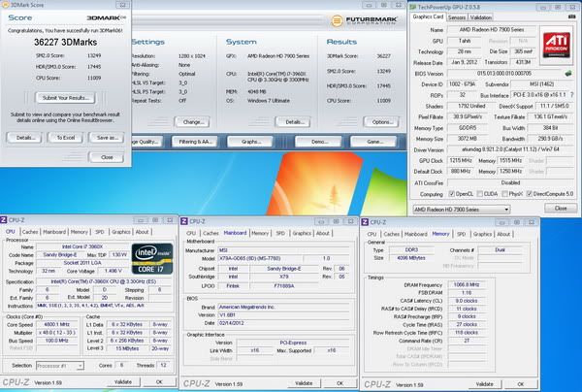Image resolution: width=582 pixels, height=392 pixels.
Task: Click the DRAM Frequency value 1066.8 MHz
Action: [x=467, y=284]
